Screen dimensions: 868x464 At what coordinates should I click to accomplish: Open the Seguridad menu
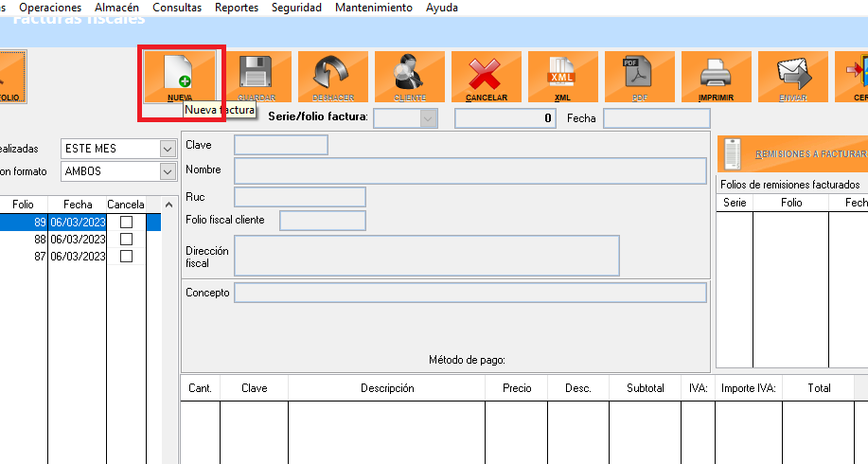296,8
